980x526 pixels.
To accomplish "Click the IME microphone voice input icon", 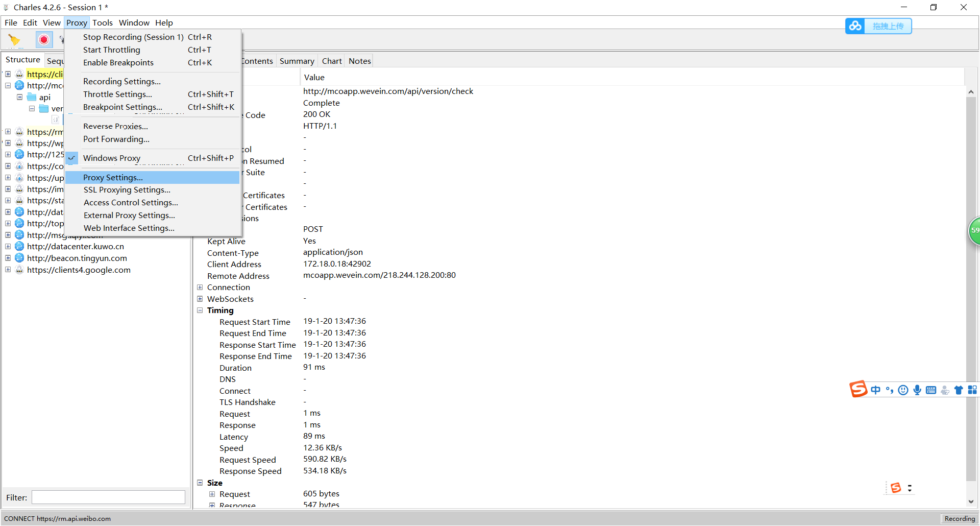I will (x=917, y=390).
